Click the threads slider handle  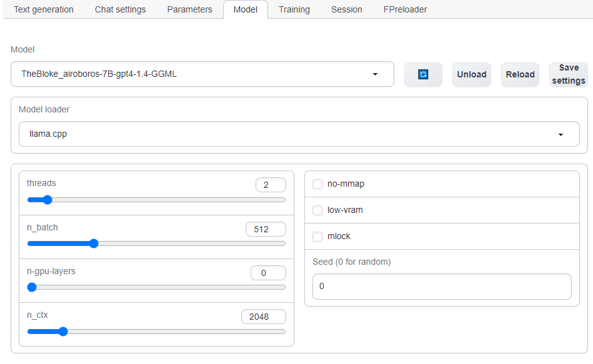pyautogui.click(x=47, y=200)
